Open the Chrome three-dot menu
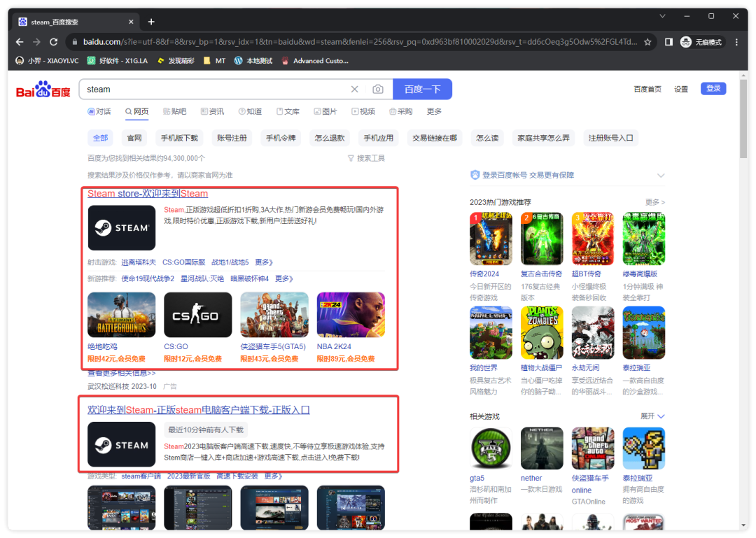The width and height of the screenshot is (756, 538). (736, 42)
